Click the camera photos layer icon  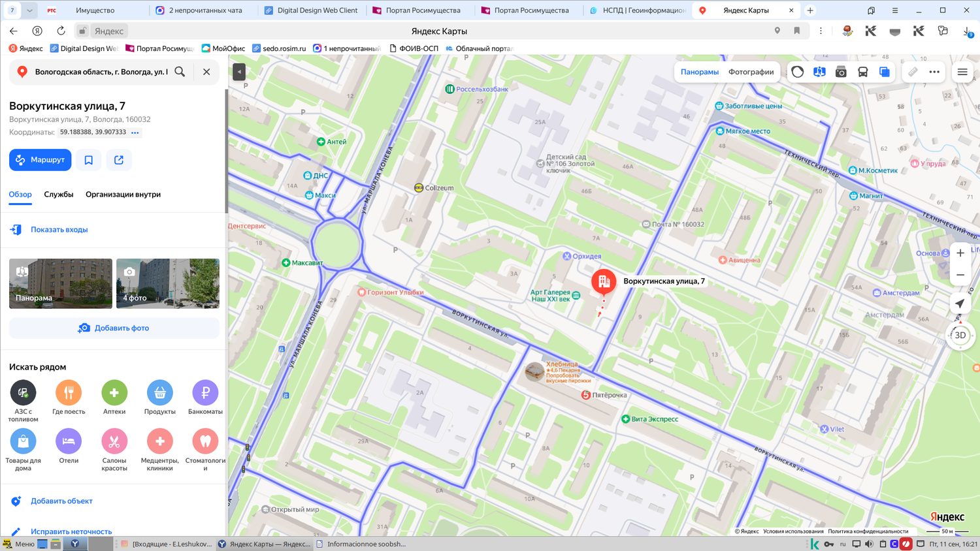[x=841, y=72]
